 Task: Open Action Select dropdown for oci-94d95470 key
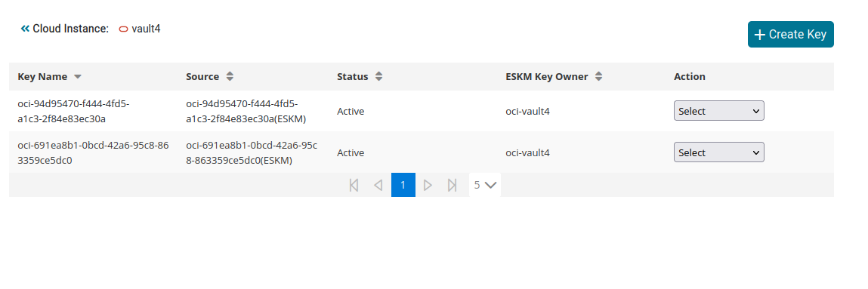coord(718,111)
